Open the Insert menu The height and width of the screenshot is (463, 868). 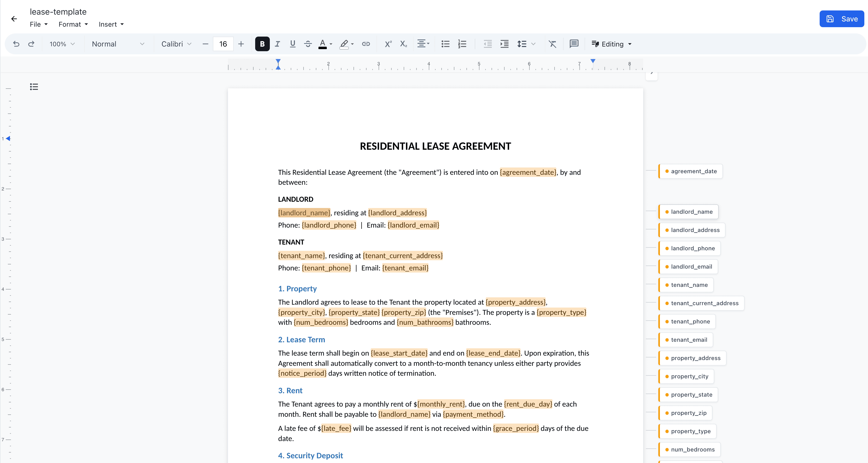(x=111, y=24)
